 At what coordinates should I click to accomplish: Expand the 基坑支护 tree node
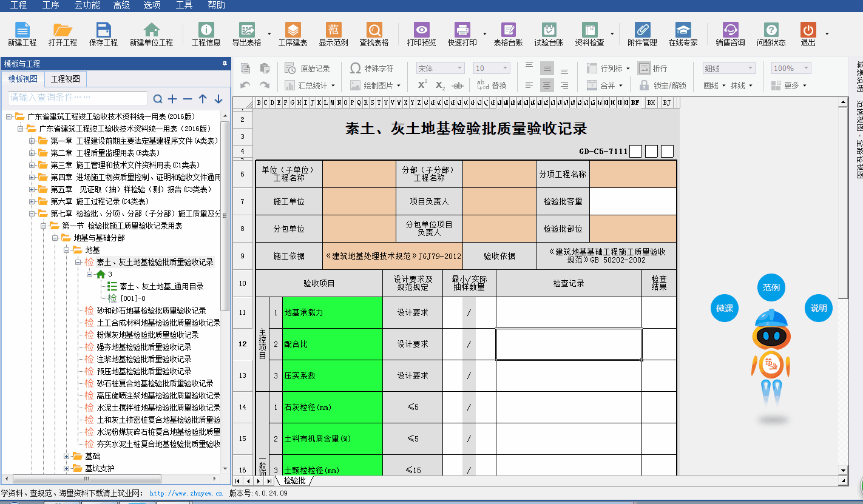click(x=67, y=468)
